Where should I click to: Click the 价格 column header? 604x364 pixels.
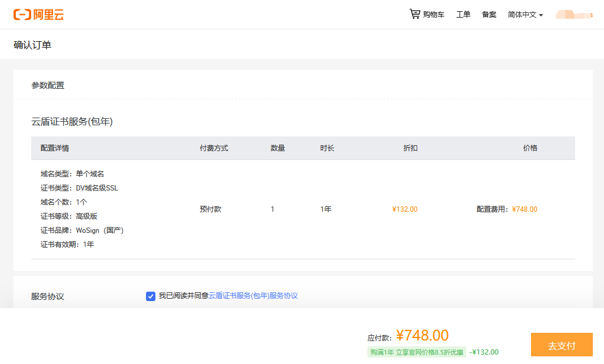(x=530, y=148)
